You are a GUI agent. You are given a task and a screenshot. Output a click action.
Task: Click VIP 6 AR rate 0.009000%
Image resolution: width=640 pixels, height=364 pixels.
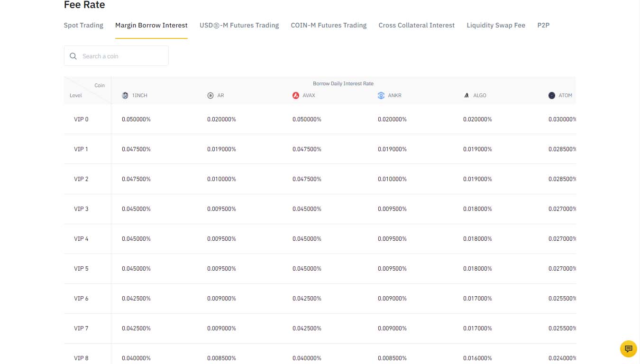221,299
